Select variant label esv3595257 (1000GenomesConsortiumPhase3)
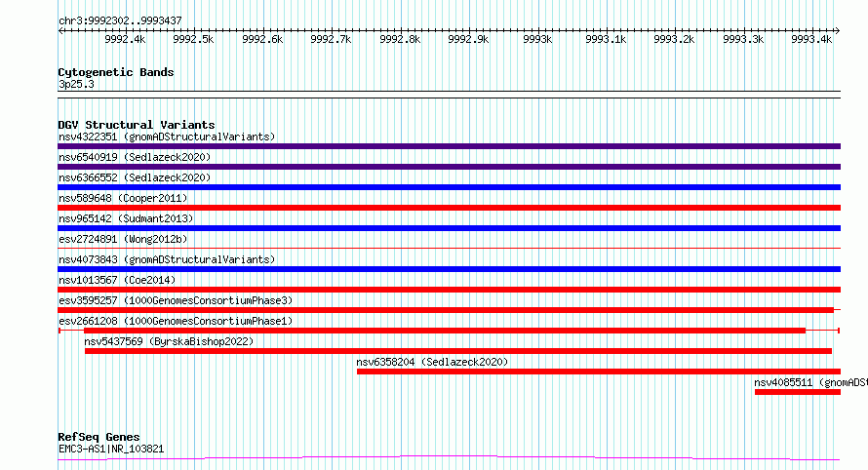 [x=176, y=300]
